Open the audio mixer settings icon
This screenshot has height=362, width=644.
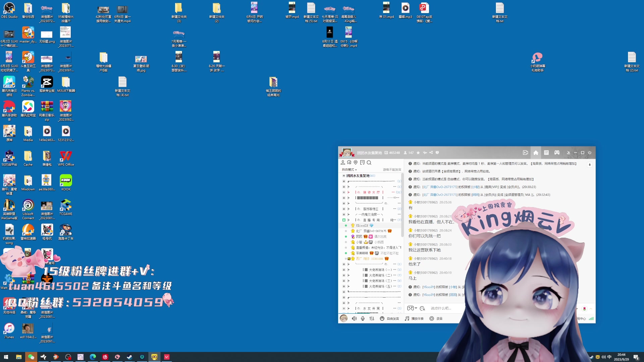click(372, 319)
